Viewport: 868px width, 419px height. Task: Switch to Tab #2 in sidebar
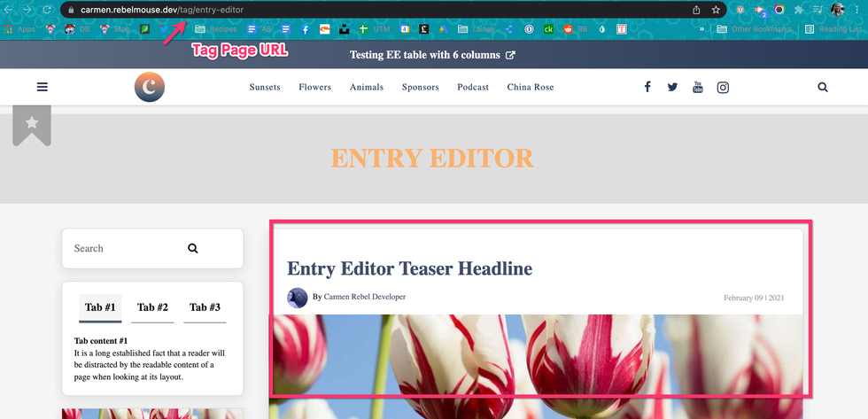(152, 307)
